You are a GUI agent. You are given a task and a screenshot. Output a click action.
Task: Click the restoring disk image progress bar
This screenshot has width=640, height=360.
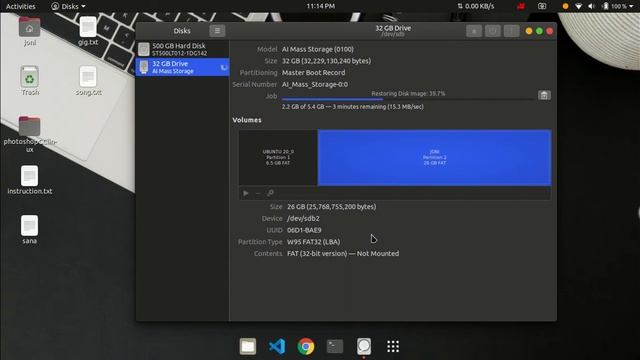point(408,99)
